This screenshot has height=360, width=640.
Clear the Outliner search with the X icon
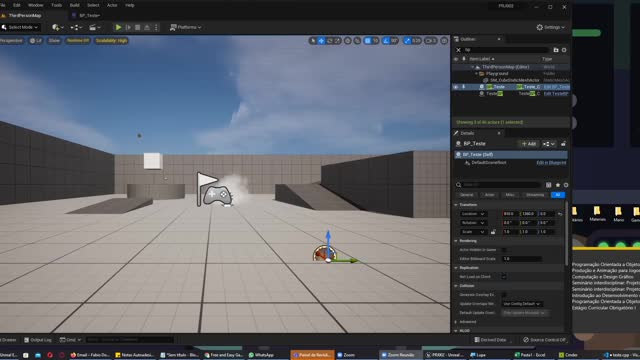click(x=458, y=50)
